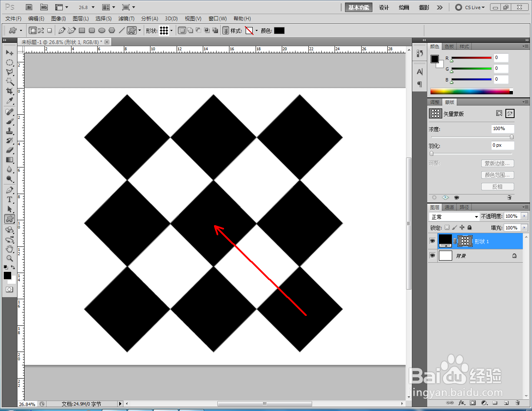This screenshot has width=532, height=411.
Task: Select the Brush tool
Action: pos(10,121)
